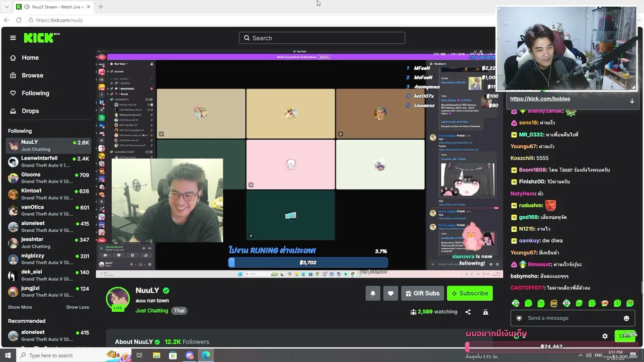Open migbizzy channel from Following list
This screenshot has width=644, height=362.
click(x=48, y=259)
